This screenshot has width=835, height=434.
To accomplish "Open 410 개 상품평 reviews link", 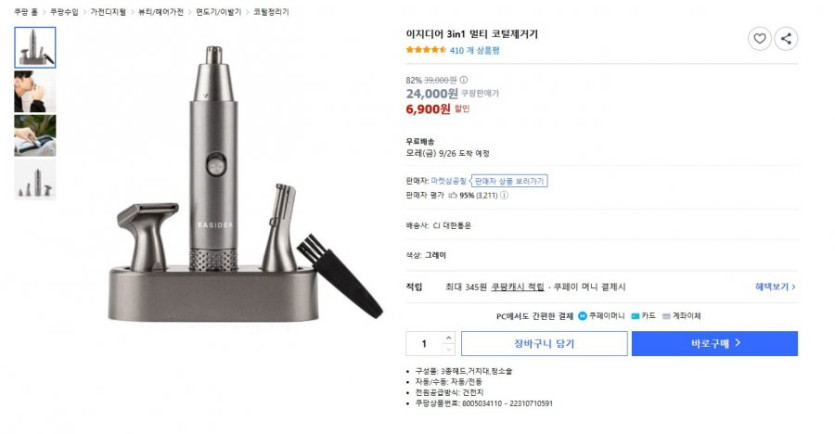I will coord(474,51).
